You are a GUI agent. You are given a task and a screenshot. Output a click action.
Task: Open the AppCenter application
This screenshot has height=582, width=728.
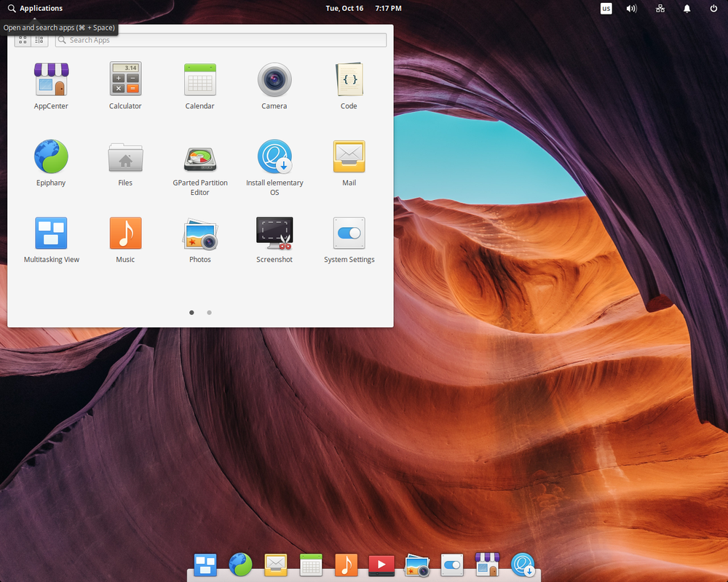pos(51,79)
